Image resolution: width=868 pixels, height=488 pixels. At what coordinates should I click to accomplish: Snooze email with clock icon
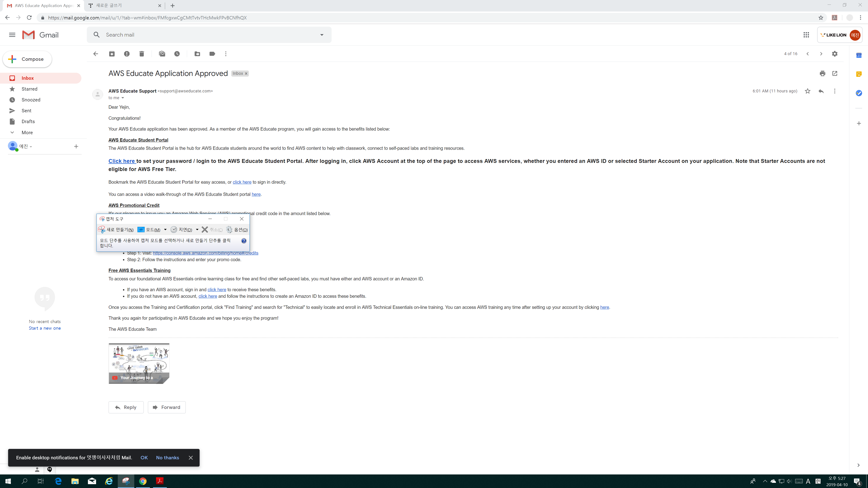[x=177, y=54]
